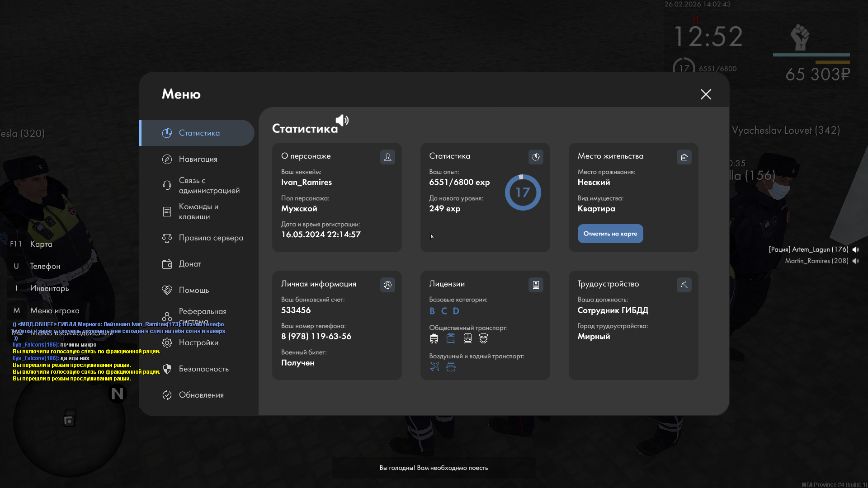Image resolution: width=868 pixels, height=488 pixels.
Task: Select Связь с администрацией
Action: click(209, 185)
